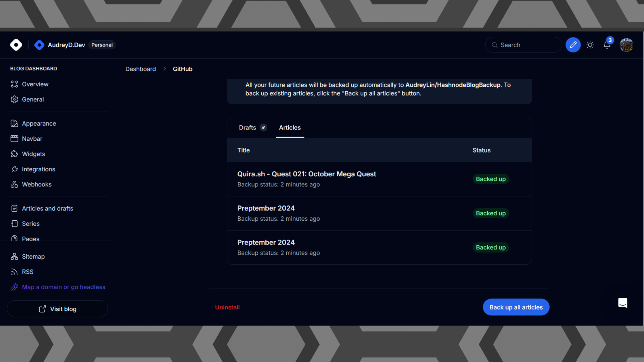Open the Quira.sh Quest 021 article
644x362 pixels.
click(306, 174)
